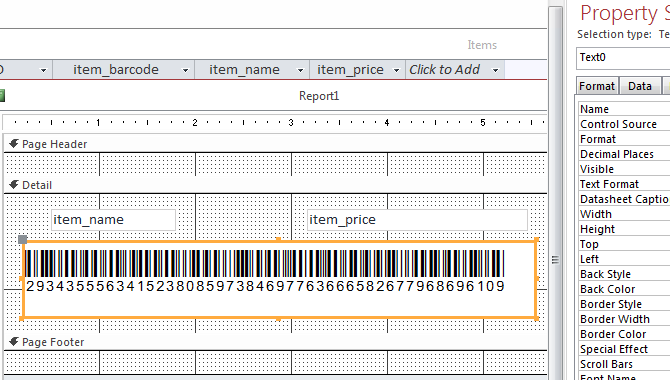Switch to the Data tab in Property Sheet

pyautogui.click(x=640, y=86)
